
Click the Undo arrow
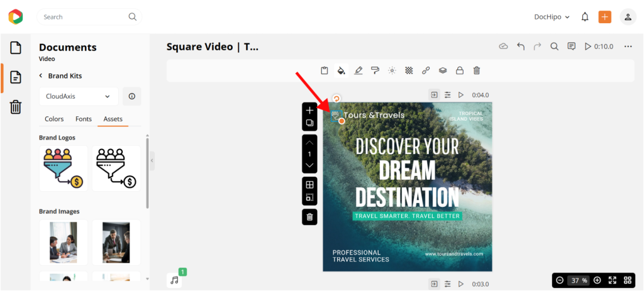pyautogui.click(x=521, y=47)
